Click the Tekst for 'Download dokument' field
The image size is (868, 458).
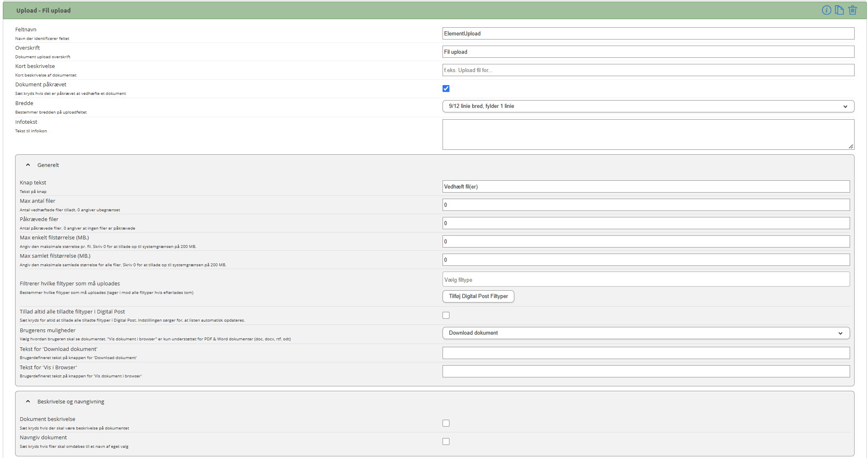click(646, 353)
